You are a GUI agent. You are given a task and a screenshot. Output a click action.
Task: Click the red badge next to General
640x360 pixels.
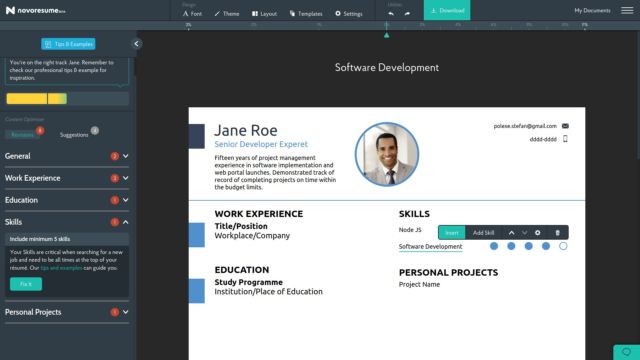coord(115,156)
